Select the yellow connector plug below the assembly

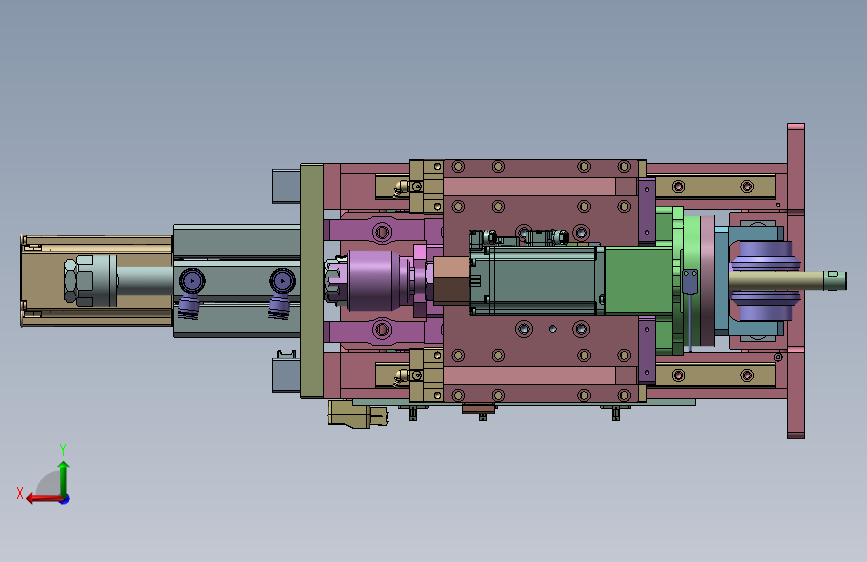click(357, 414)
